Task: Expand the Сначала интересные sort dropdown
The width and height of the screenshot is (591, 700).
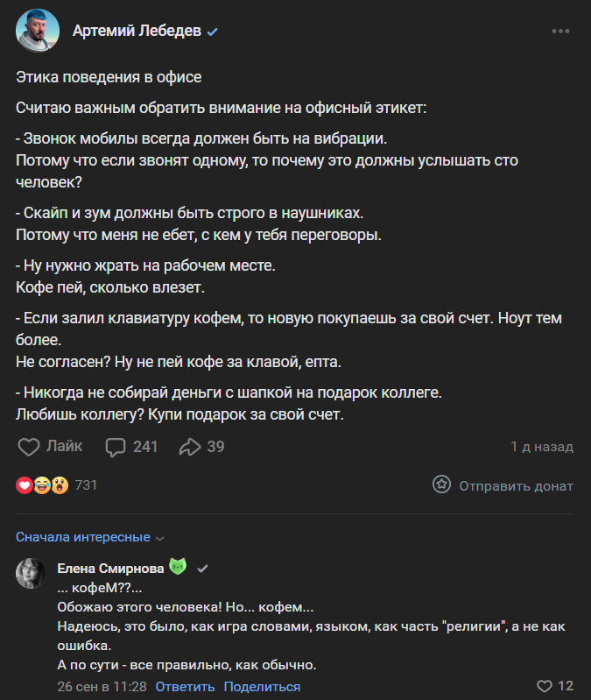Action: point(89,537)
